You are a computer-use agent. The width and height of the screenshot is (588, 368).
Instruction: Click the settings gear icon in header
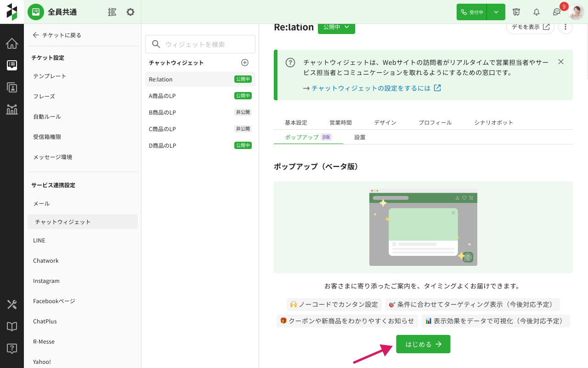point(130,12)
